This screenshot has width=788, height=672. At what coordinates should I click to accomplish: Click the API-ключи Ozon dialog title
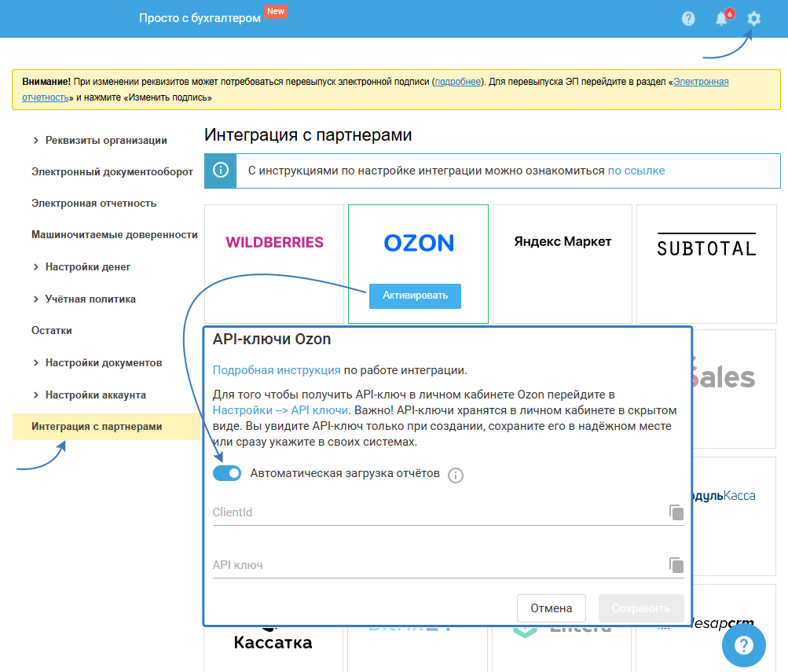click(x=271, y=340)
